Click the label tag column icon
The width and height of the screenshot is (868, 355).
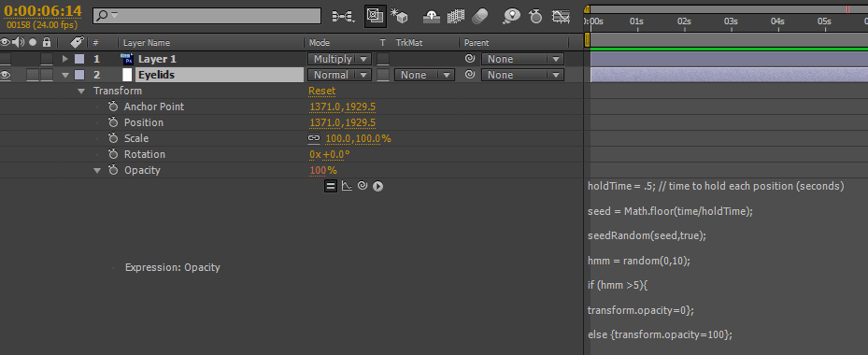pos(77,42)
